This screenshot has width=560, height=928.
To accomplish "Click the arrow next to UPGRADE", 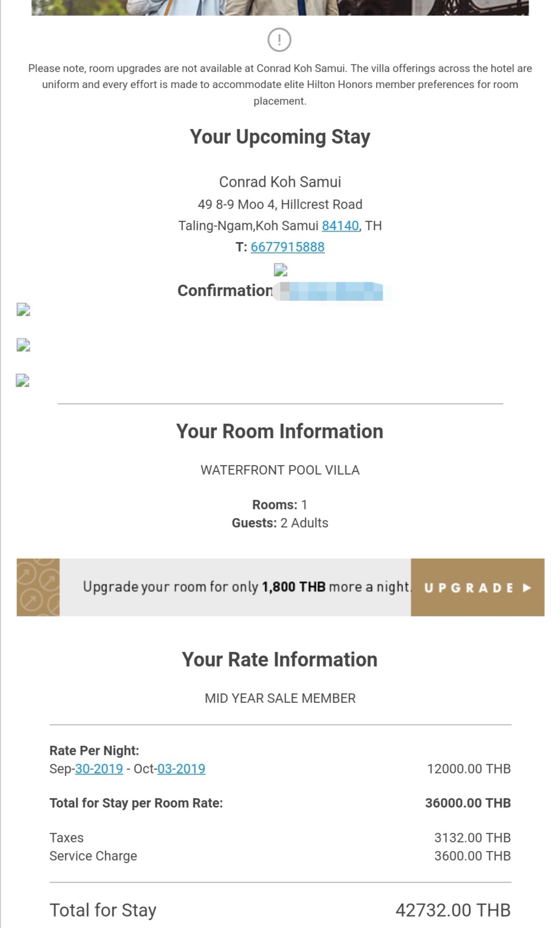I will coord(527,588).
